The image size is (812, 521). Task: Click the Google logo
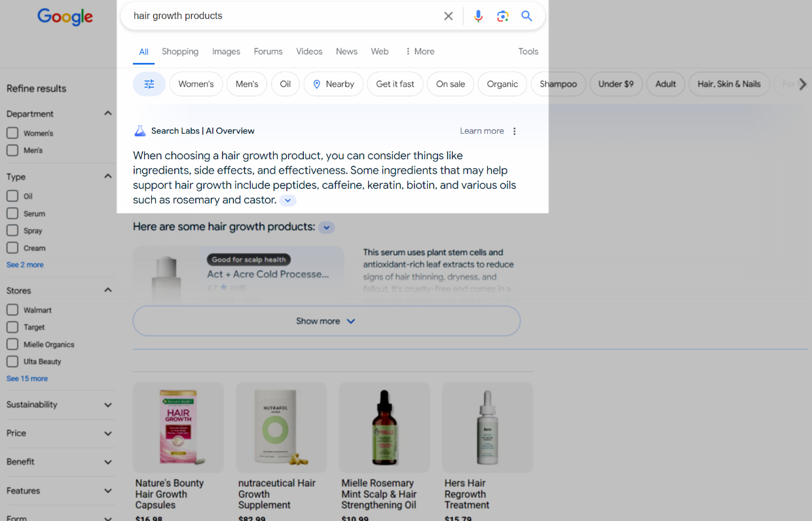[x=65, y=17]
